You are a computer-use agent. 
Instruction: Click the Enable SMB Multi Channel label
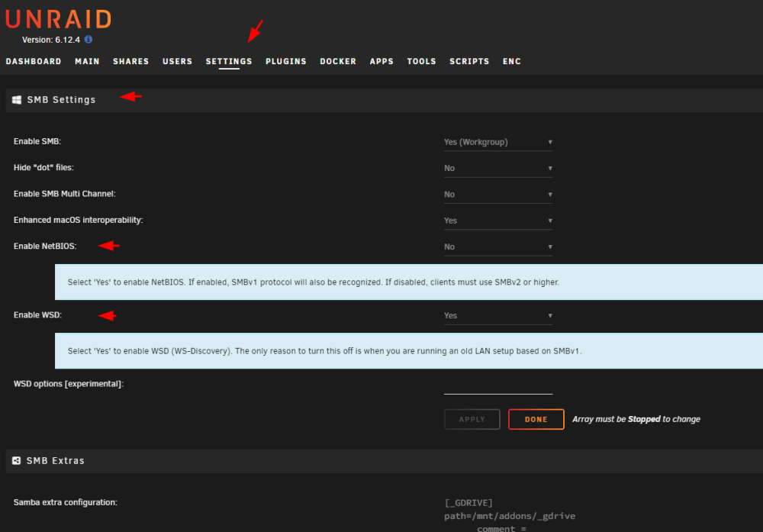tap(65, 194)
